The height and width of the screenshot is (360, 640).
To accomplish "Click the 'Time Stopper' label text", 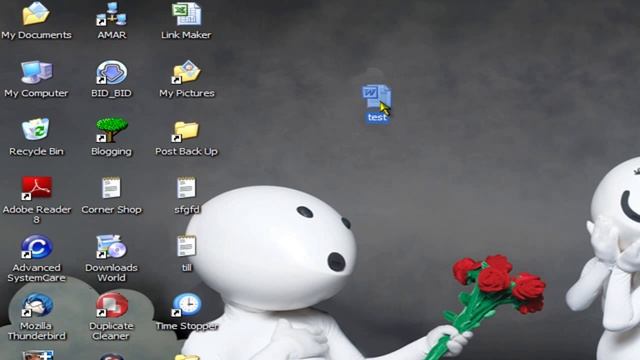I will point(187,326).
